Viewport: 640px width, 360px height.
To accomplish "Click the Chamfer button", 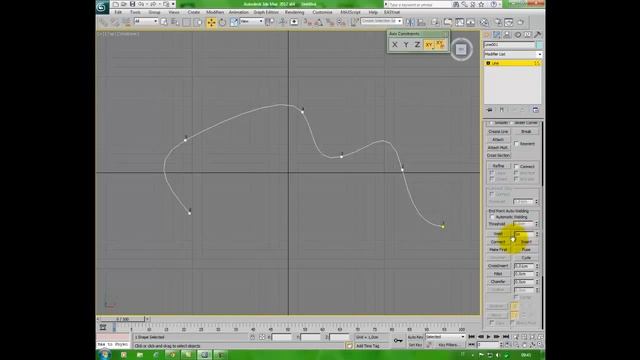I will (498, 282).
